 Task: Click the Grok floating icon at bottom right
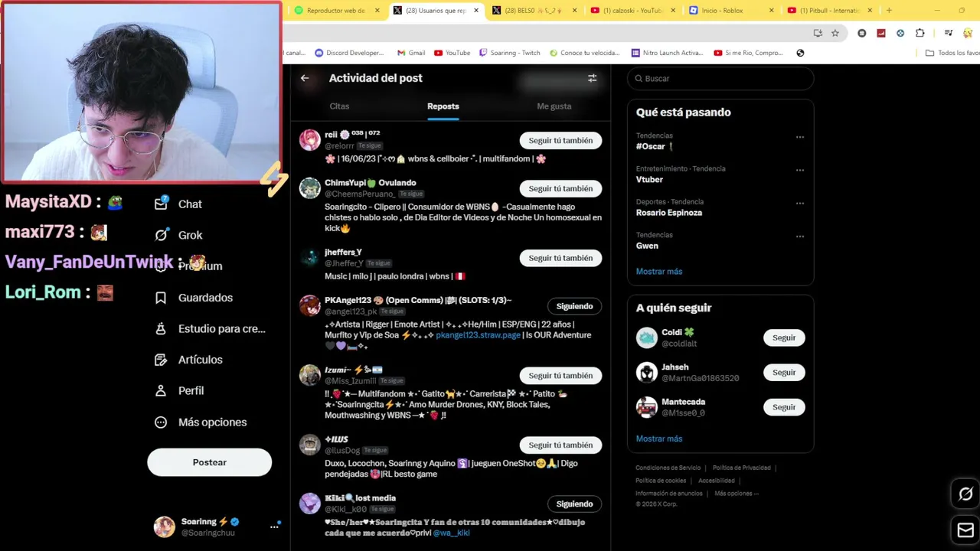[965, 494]
